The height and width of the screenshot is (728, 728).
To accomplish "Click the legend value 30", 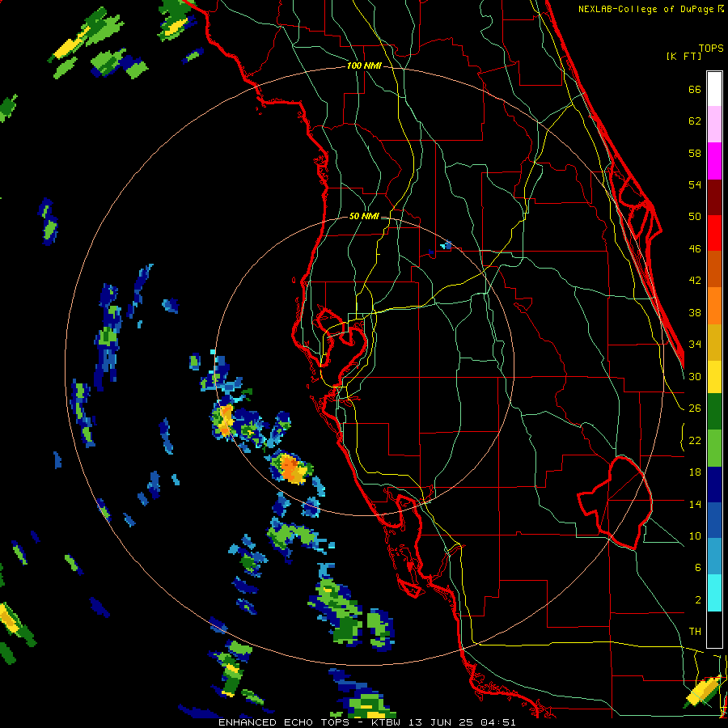I will click(695, 376).
